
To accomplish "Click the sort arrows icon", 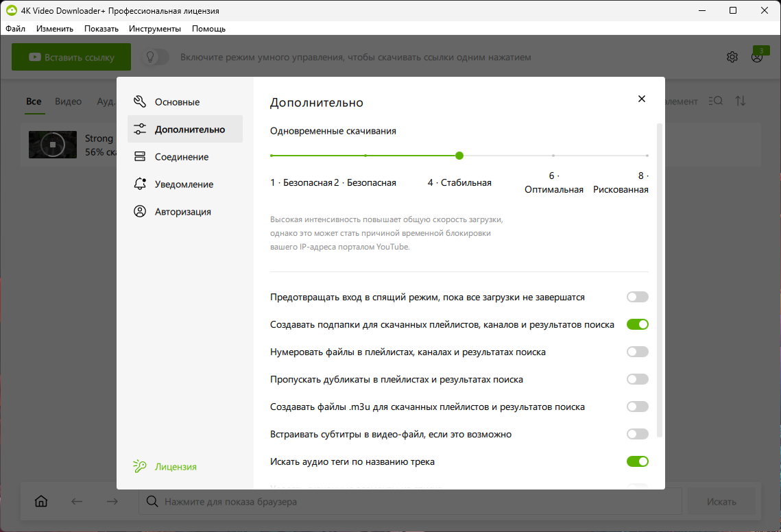I will [x=741, y=101].
